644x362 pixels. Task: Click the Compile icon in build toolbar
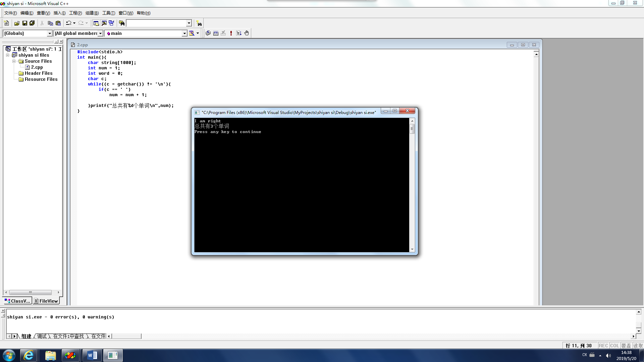click(208, 33)
